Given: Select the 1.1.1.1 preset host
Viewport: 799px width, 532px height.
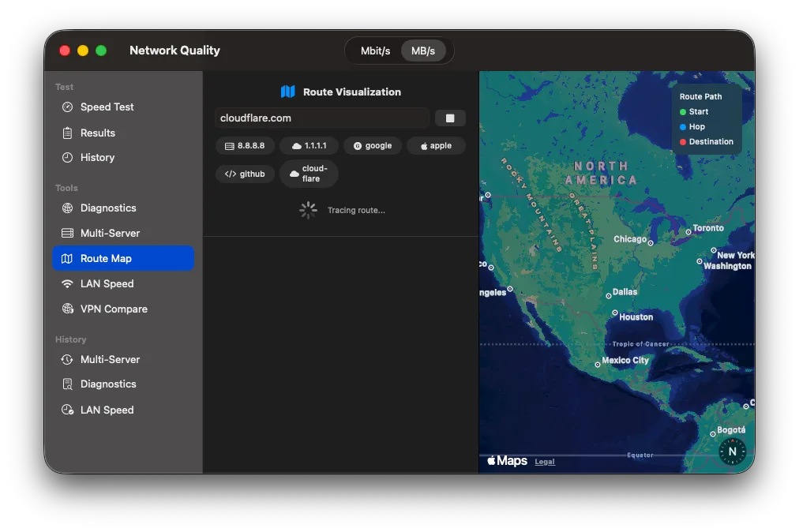Looking at the screenshot, I should [309, 146].
